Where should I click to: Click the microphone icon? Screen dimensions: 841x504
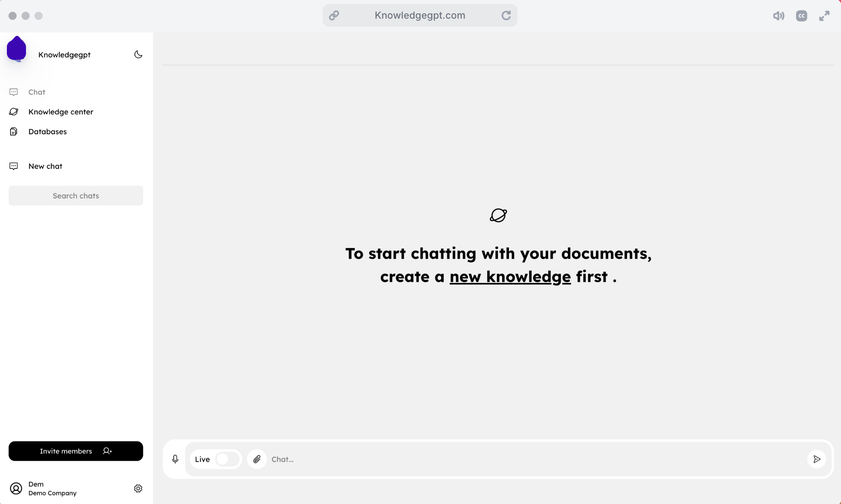point(175,459)
